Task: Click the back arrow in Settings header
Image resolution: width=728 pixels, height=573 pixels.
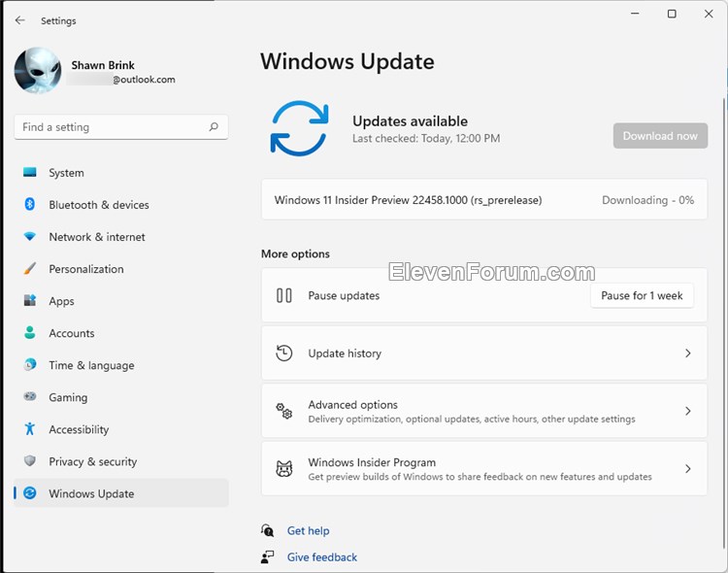Action: (20, 20)
